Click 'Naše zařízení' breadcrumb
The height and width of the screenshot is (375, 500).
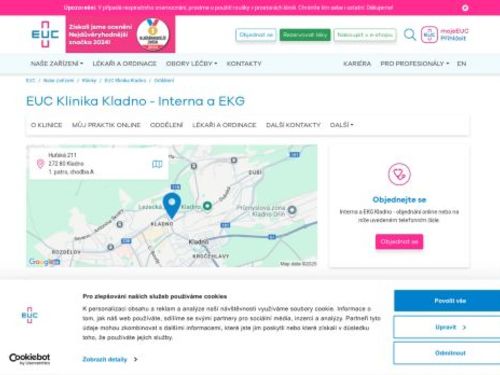[58, 80]
